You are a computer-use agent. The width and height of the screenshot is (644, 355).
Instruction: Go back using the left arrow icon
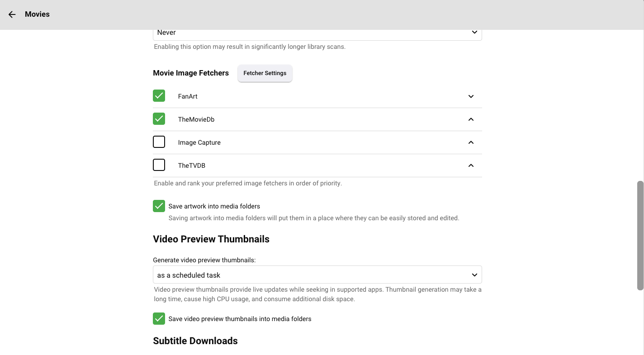(12, 14)
